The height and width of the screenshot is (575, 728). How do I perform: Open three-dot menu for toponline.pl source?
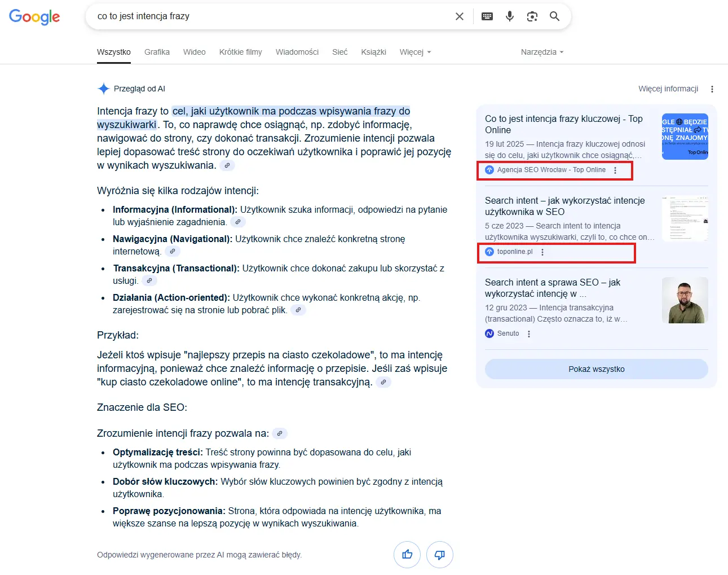[542, 252]
